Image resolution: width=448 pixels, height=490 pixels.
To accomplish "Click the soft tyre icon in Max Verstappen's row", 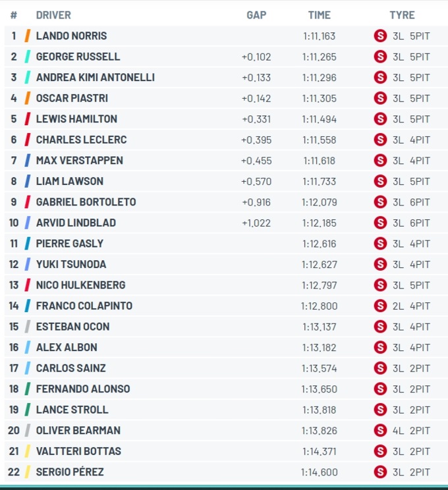I will coord(381,161).
